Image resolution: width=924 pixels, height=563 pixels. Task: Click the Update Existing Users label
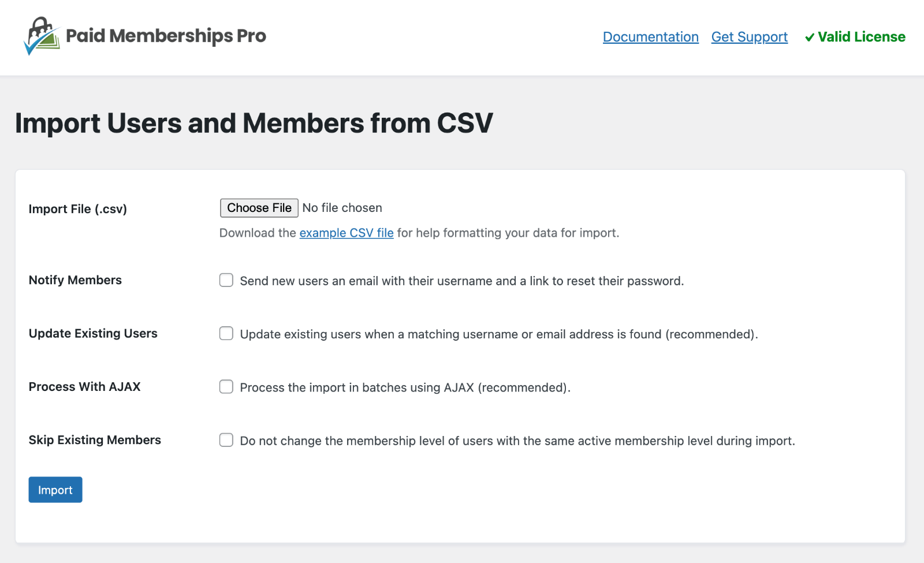click(x=92, y=333)
